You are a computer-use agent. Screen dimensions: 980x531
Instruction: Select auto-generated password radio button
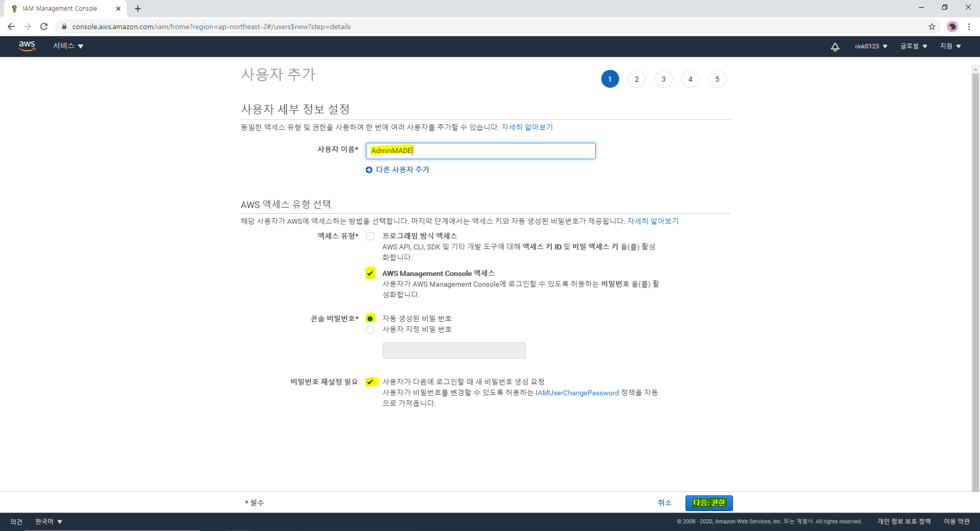tap(370, 318)
